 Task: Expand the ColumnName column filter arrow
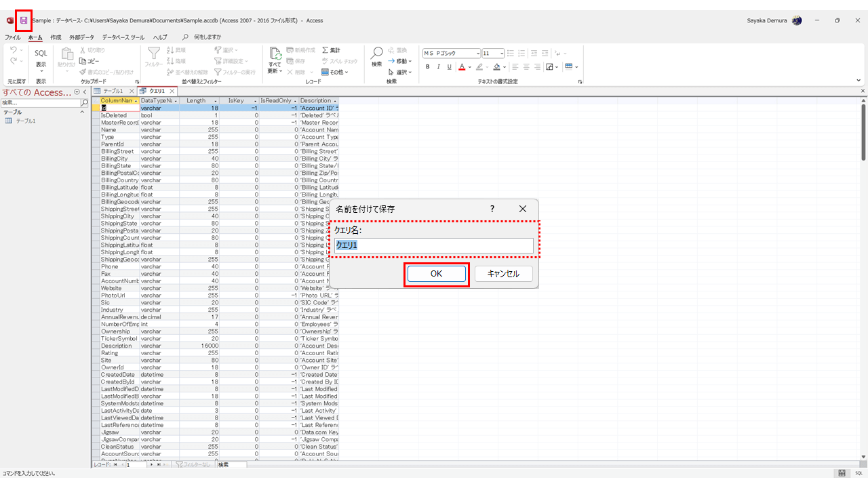tap(136, 101)
